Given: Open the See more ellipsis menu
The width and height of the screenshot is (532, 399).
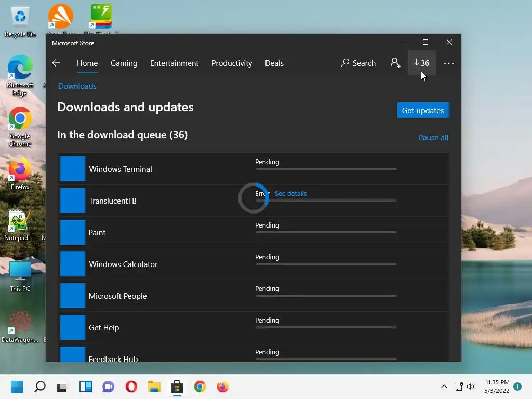Looking at the screenshot, I should coord(448,63).
